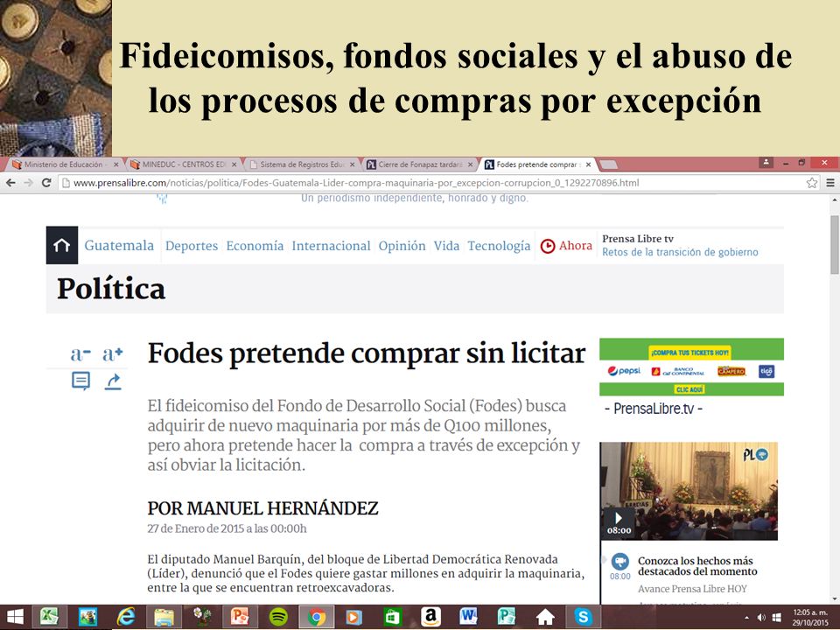Open Microsoft Word from the taskbar
Viewport: 840px width, 630px height.
coord(468,617)
